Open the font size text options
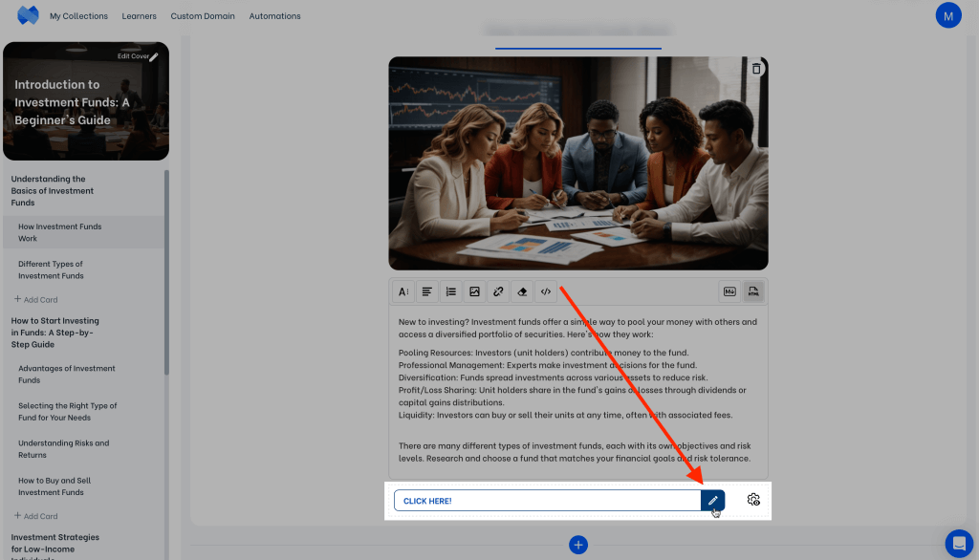The image size is (979, 560). pos(403,291)
